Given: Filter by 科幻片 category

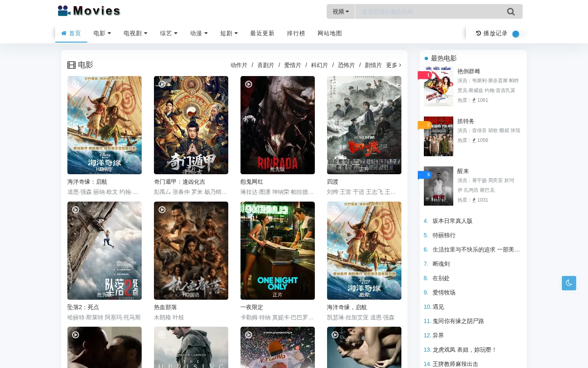Looking at the screenshot, I should tap(320, 65).
